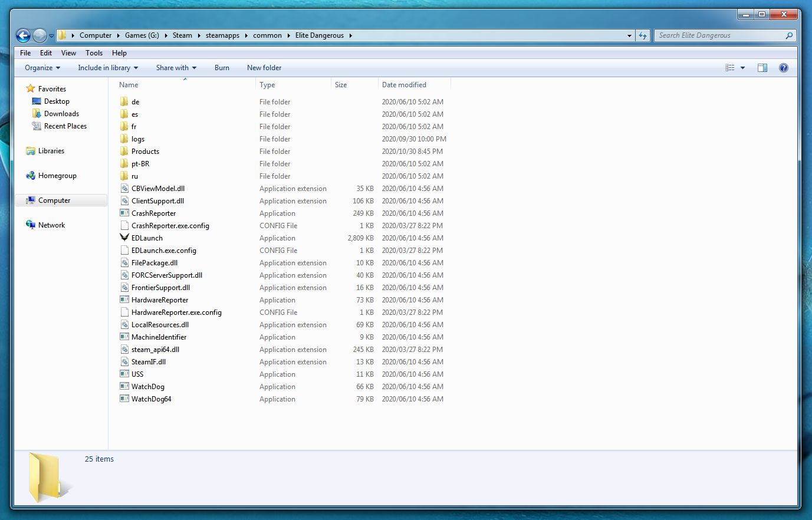Select Favorites in the navigation pane

(x=52, y=89)
